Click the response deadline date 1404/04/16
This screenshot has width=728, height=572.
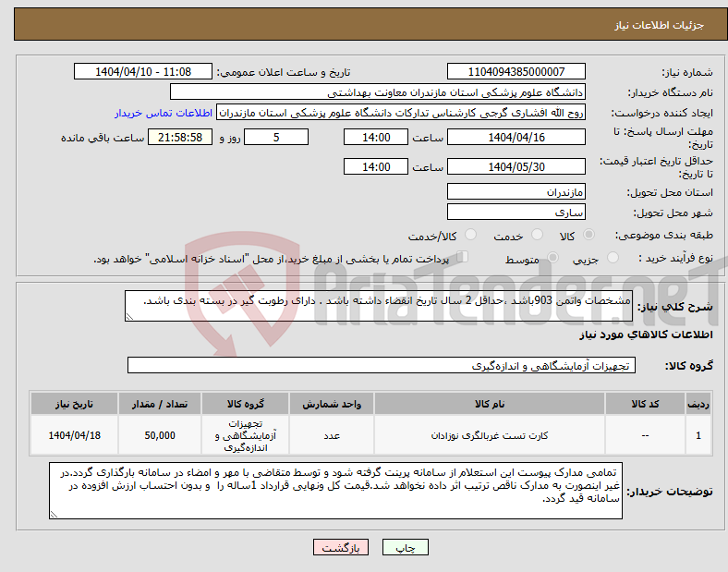[516, 137]
